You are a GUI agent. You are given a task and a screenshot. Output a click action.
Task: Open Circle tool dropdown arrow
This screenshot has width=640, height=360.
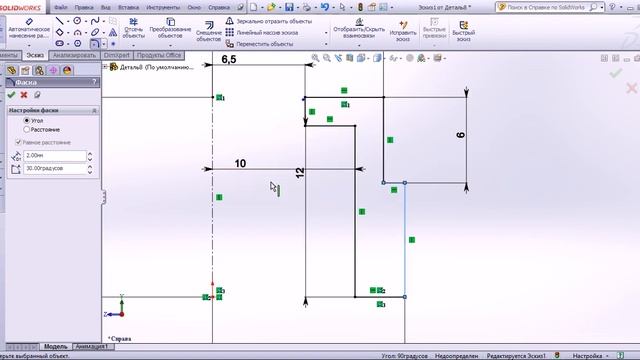pyautogui.click(x=86, y=21)
